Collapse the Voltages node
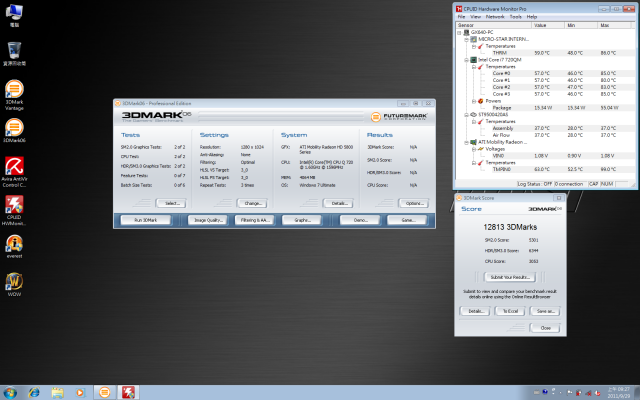The image size is (640, 400). point(473,149)
